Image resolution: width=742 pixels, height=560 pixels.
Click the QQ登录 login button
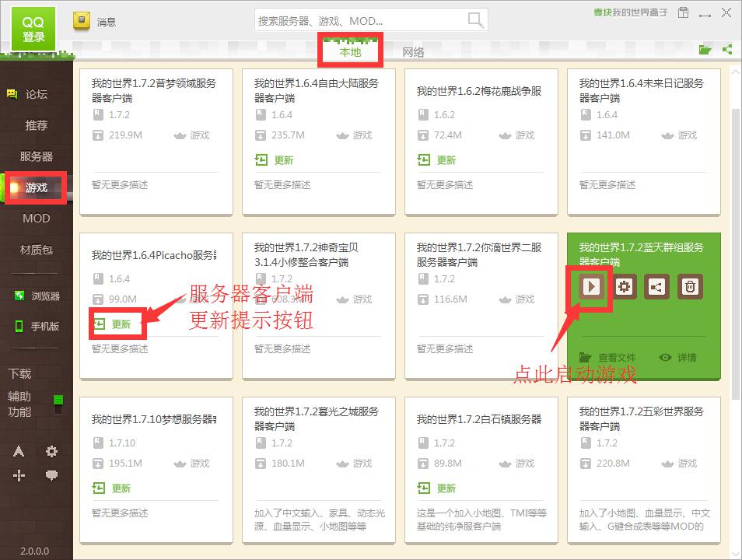[33, 29]
